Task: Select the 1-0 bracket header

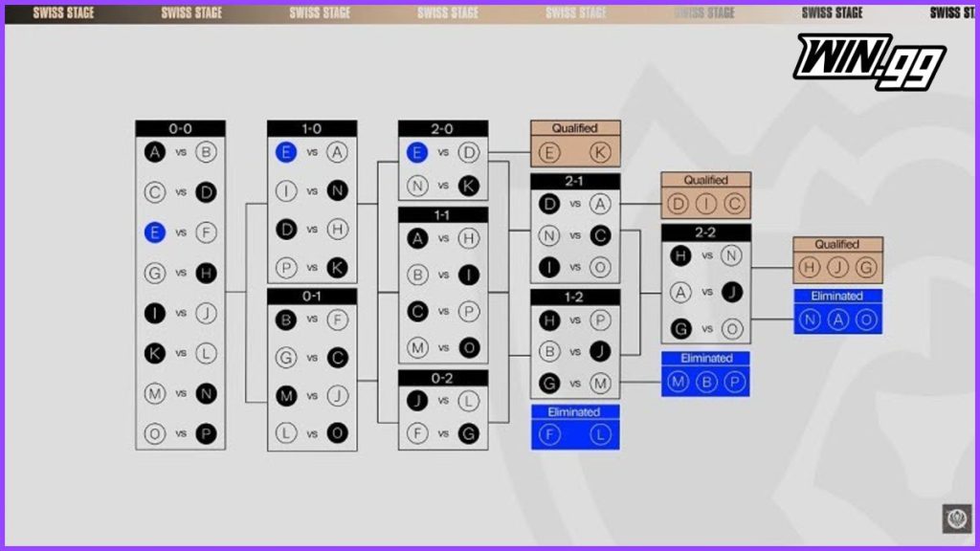Action: click(x=312, y=129)
